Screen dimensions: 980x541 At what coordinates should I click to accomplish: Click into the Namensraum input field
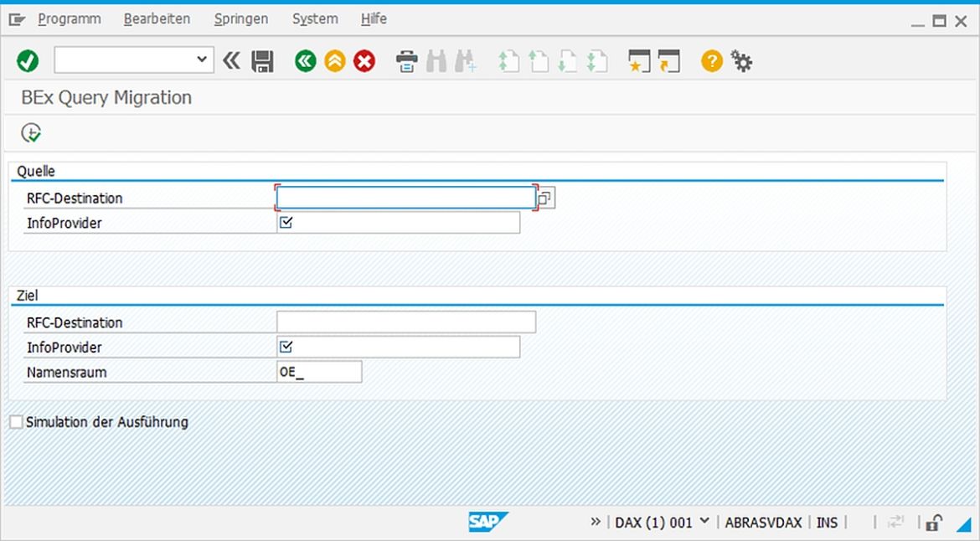pyautogui.click(x=319, y=372)
